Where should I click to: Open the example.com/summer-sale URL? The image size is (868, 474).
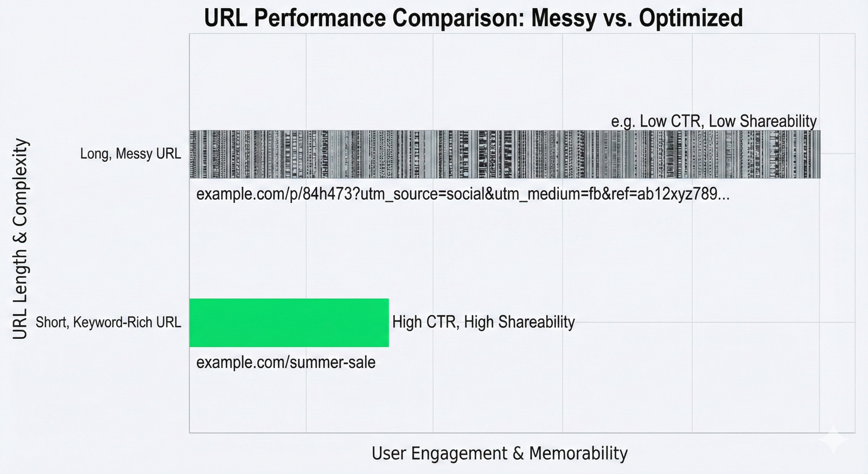(286, 362)
